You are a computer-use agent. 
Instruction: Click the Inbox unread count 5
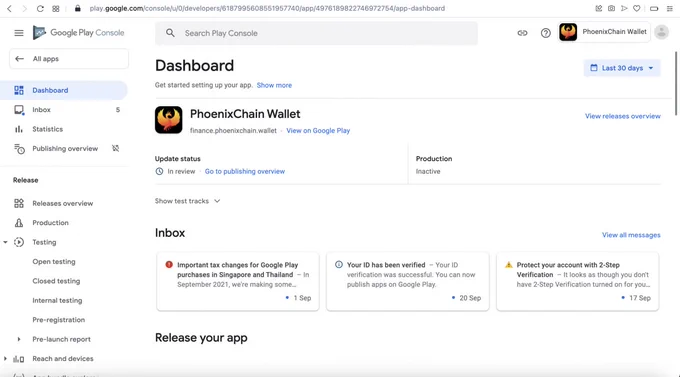(118, 110)
